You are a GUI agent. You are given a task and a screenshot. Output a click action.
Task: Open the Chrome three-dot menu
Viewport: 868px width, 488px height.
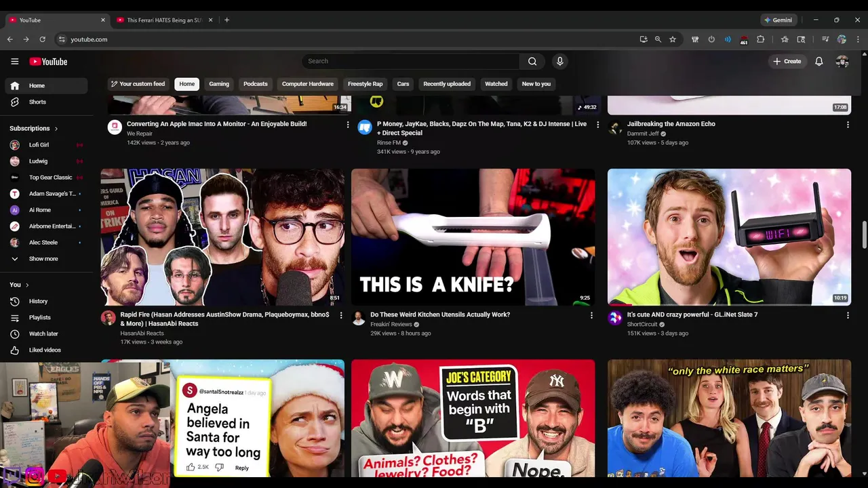[x=858, y=39]
